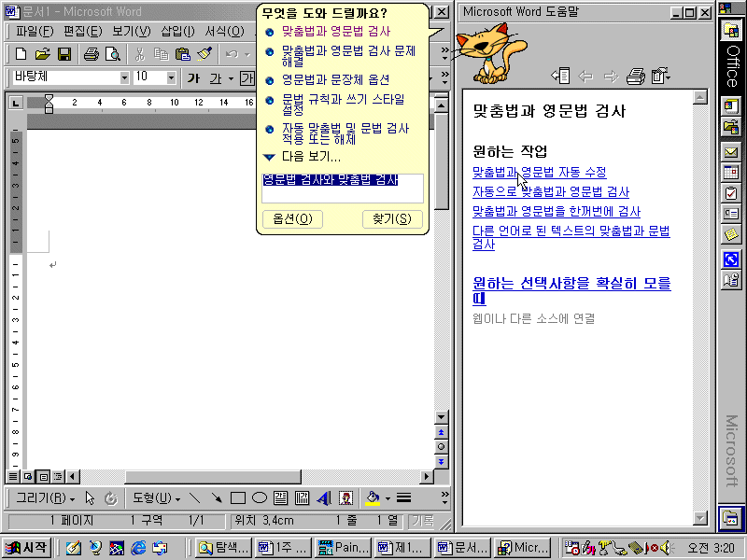Select the Oval drawing tool
The image size is (747, 560).
(x=260, y=498)
